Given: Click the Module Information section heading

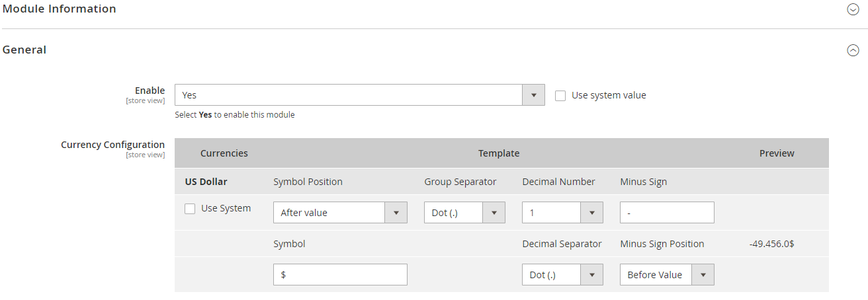Looking at the screenshot, I should tap(60, 9).
